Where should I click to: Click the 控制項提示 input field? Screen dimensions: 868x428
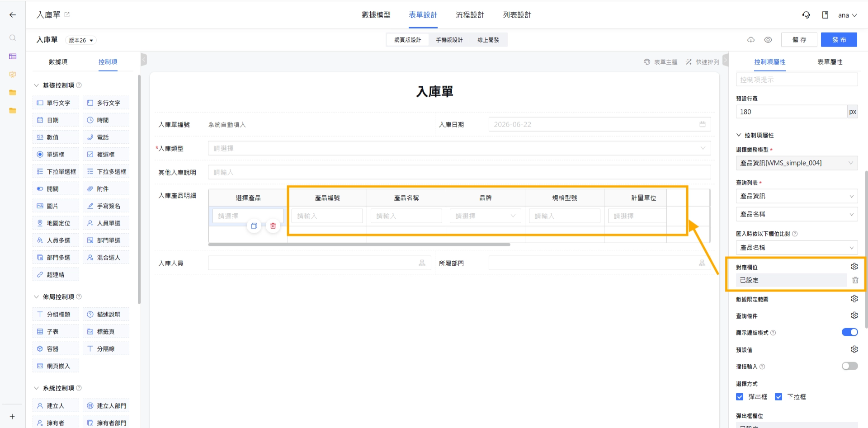click(x=797, y=80)
